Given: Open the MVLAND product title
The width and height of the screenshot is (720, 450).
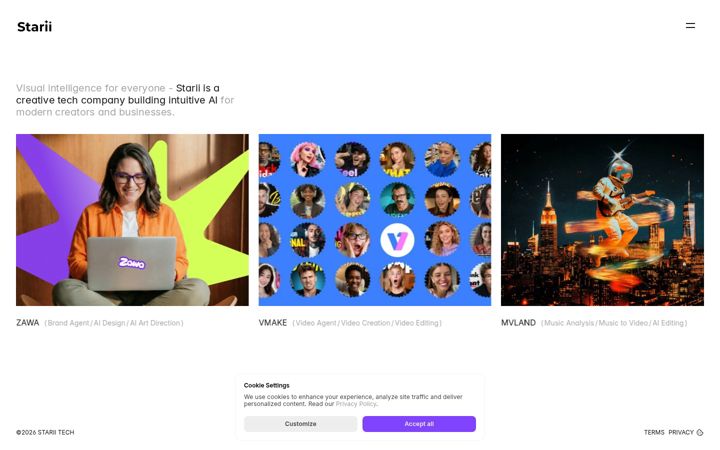Looking at the screenshot, I should point(518,323).
